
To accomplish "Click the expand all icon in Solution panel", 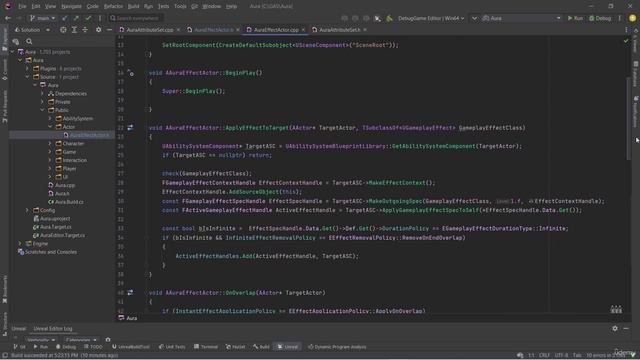I will point(74,30).
